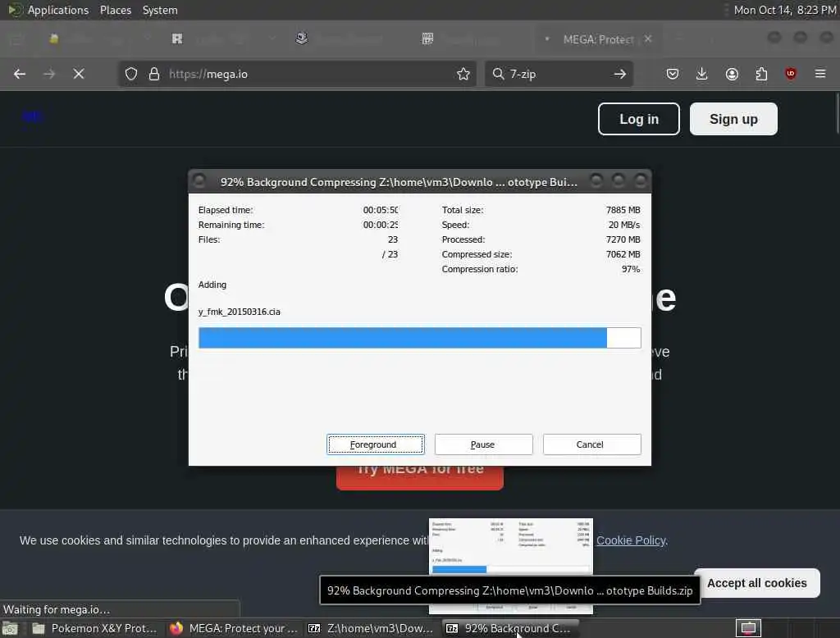
Task: Open the Pocket save icon
Action: tap(673, 74)
